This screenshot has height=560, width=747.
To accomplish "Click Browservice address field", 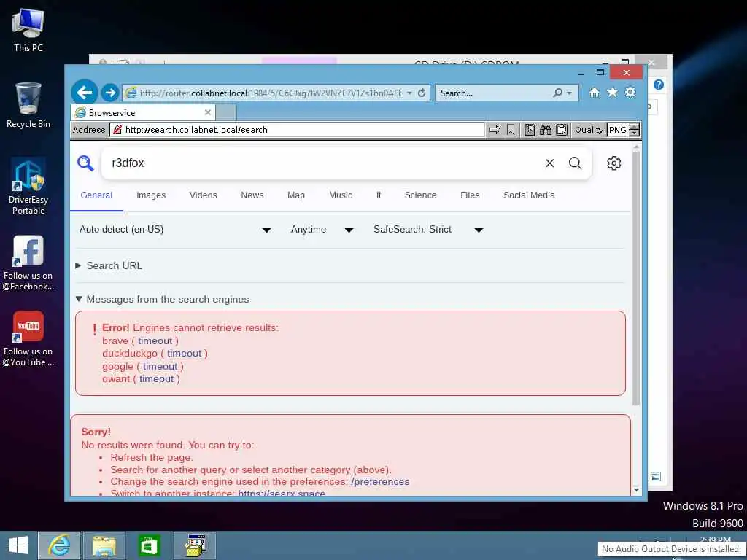I will (x=298, y=130).
